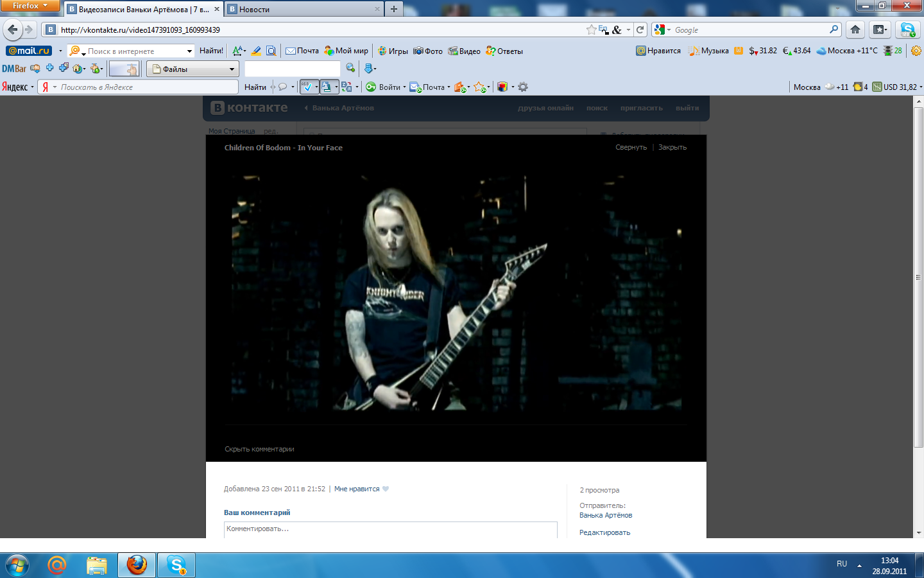The image size is (924, 578).
Task: Click the DMBar blue download arrow icon
Action: [369, 68]
